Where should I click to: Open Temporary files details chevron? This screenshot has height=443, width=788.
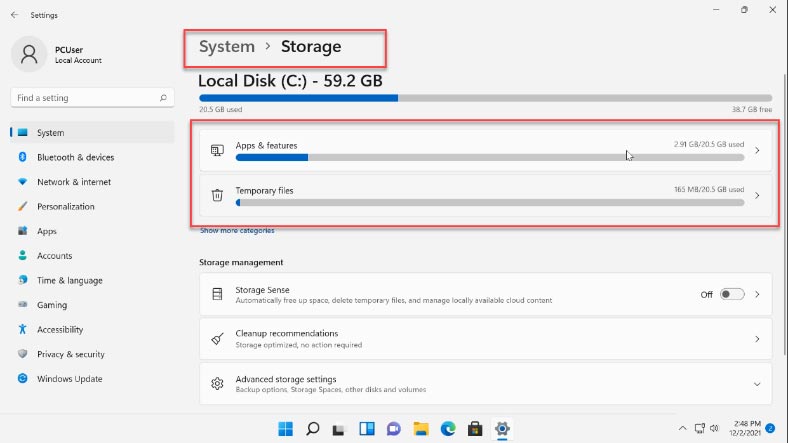point(757,195)
